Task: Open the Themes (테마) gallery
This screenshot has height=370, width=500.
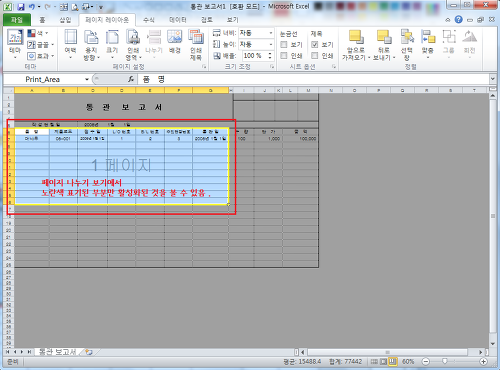Action: 15,44
